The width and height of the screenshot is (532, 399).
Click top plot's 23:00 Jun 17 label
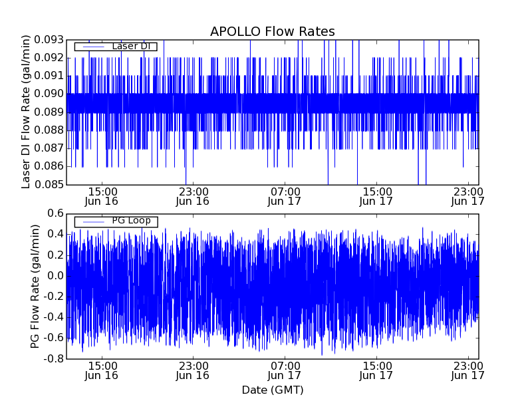(468, 196)
